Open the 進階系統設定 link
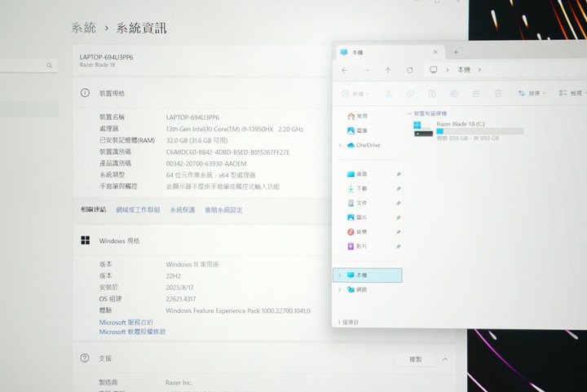Screen dimensions: 587x392 (223, 209)
